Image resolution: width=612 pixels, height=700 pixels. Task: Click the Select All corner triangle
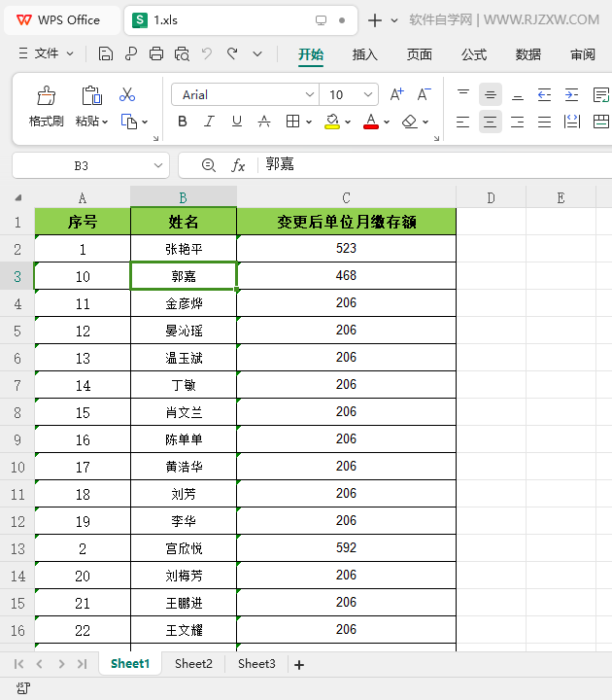pyautogui.click(x=17, y=197)
